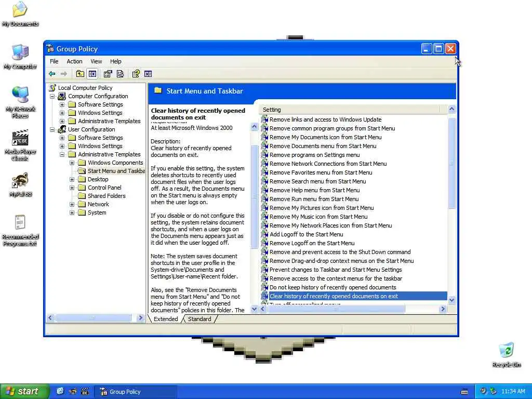
Task: Click settings list scroll down arrow
Action: pyautogui.click(x=451, y=300)
